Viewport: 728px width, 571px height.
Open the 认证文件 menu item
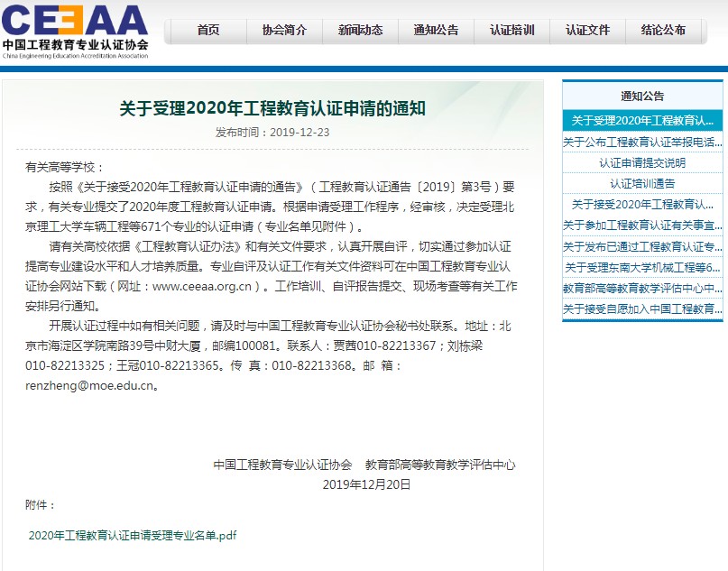[x=587, y=30]
